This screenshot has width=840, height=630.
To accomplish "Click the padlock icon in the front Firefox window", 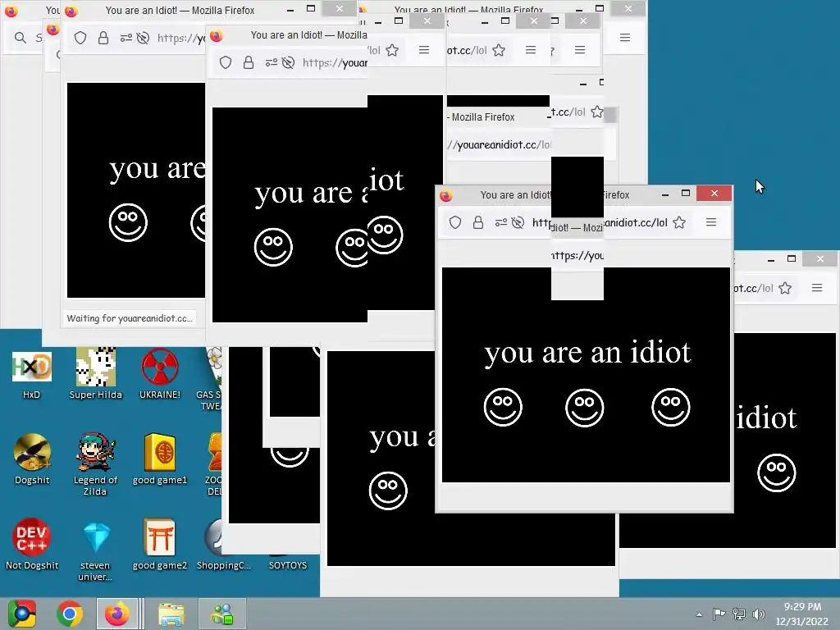I will pyautogui.click(x=478, y=222).
